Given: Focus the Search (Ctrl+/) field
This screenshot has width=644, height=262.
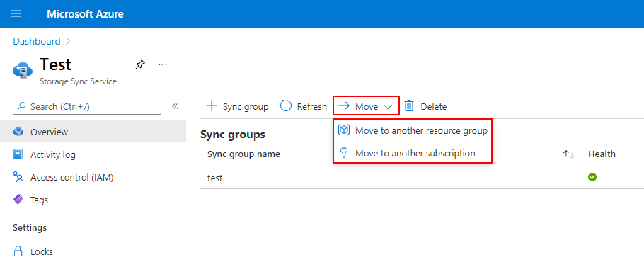Looking at the screenshot, I should click(87, 106).
